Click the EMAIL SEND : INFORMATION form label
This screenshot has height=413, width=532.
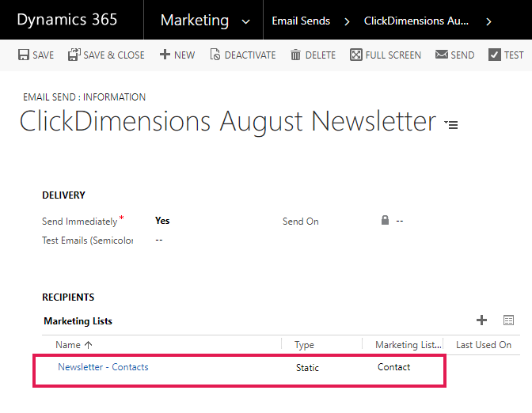85,97
